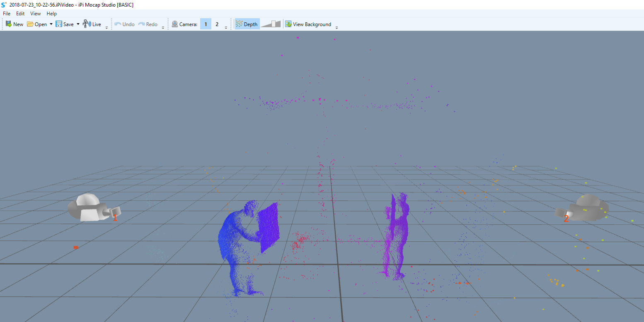This screenshot has height=322, width=644.
Task: Select camera 2 model in 3D scene
Action: 582,208
